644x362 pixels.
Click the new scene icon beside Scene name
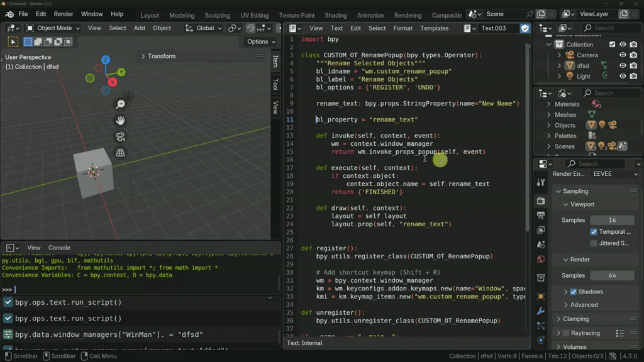(x=541, y=14)
